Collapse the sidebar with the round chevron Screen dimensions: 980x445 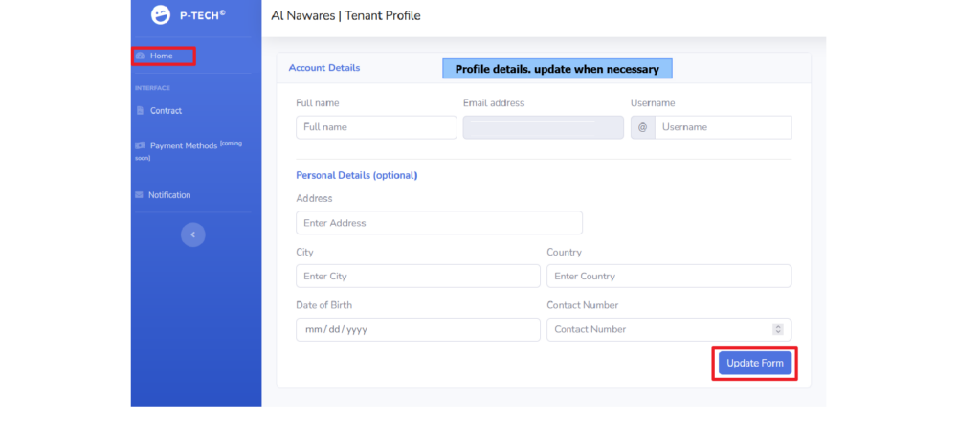coord(193,234)
